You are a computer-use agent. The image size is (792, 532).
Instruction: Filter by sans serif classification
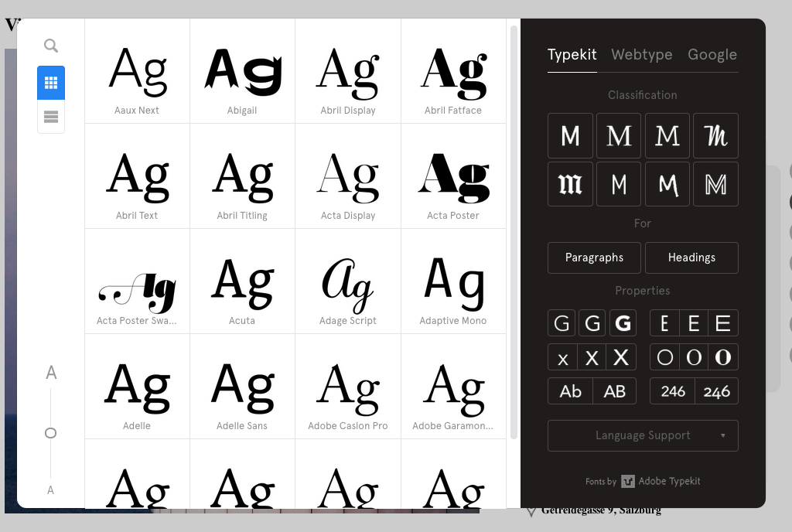coord(570,136)
